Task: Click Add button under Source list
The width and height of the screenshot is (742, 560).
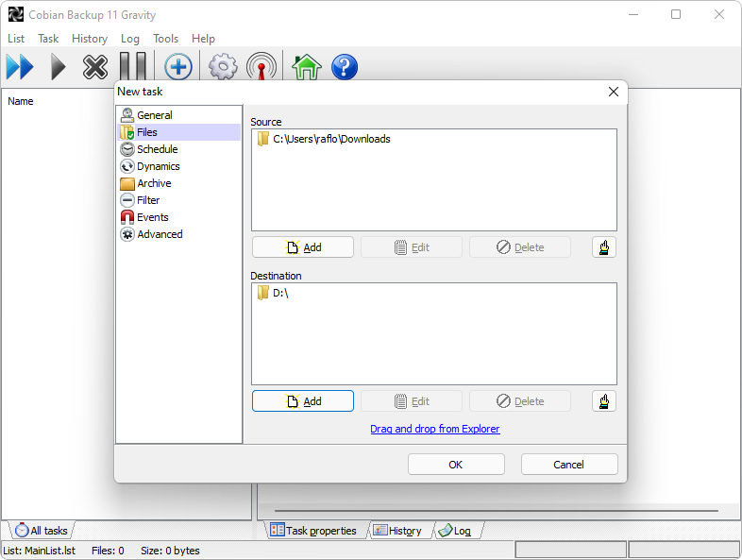Action: [x=303, y=247]
